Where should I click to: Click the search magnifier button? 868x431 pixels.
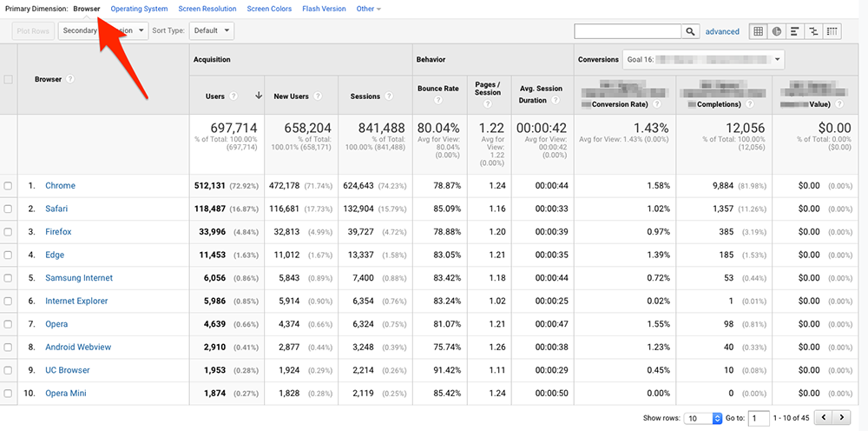point(690,31)
